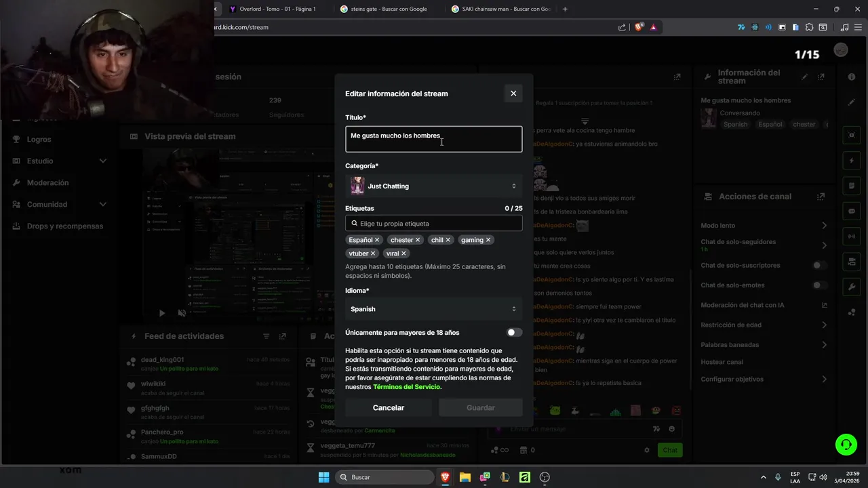Screen dimensions: 868x488
Task: Click the Cancelar button
Action: click(x=389, y=408)
